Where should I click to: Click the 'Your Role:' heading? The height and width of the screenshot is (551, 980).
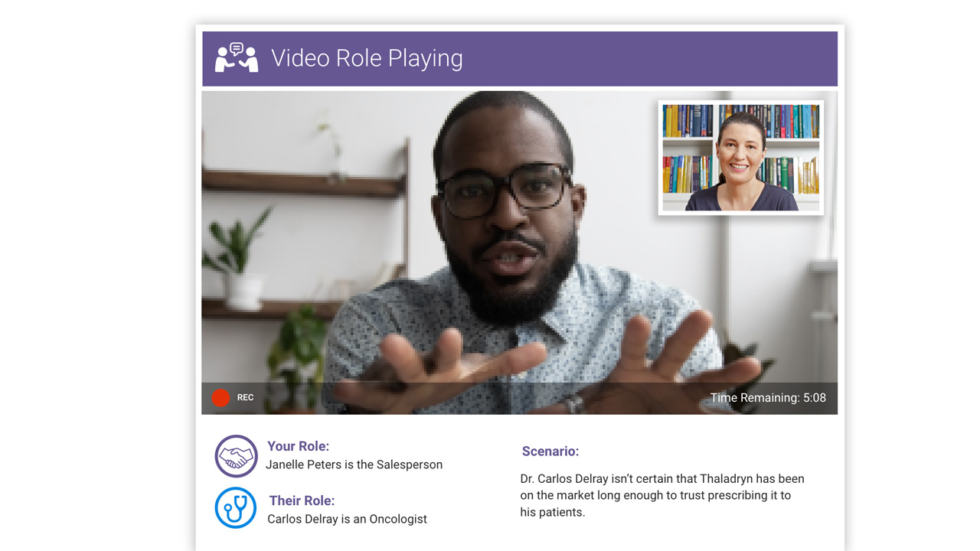click(298, 446)
